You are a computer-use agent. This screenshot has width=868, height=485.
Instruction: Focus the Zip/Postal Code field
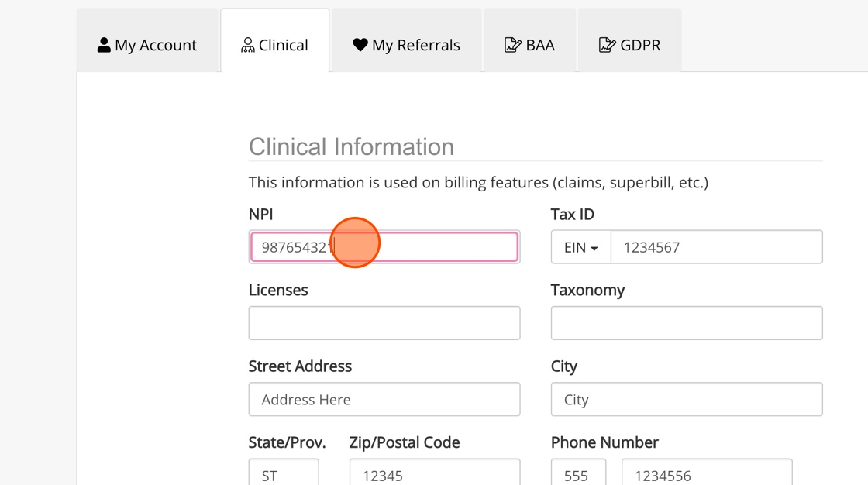click(434, 473)
